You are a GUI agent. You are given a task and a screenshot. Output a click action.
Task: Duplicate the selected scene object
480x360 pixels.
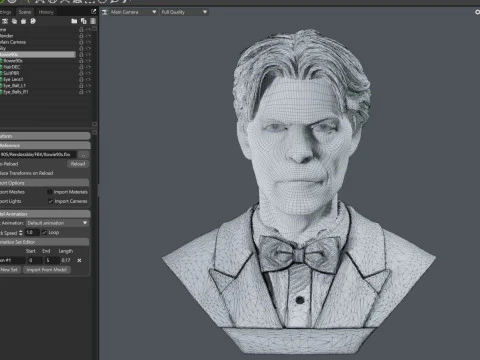[x=83, y=21]
